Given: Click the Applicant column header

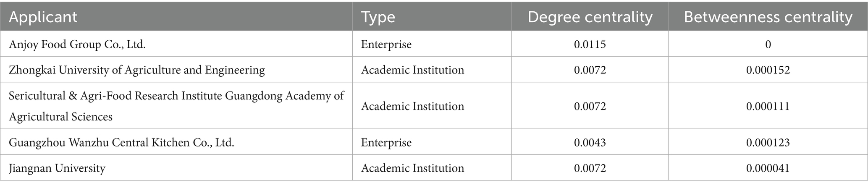Looking at the screenshot, I should [43, 17].
